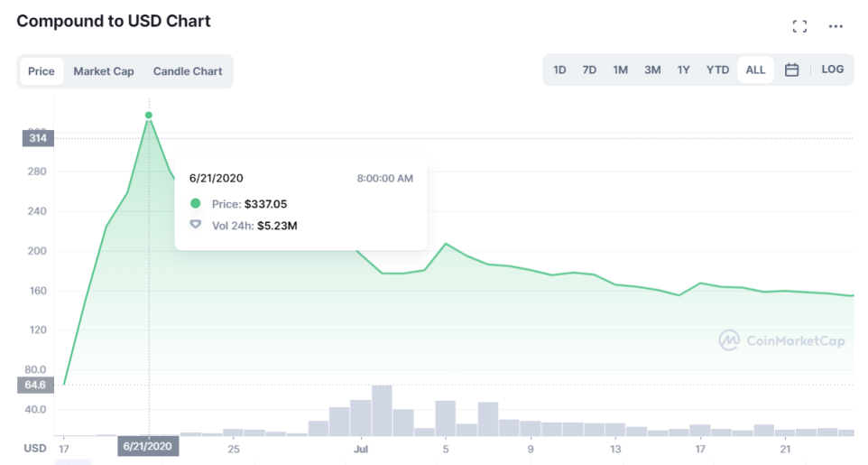This screenshot has height=465, width=868.
Task: Select the Price tab
Action: [x=42, y=71]
